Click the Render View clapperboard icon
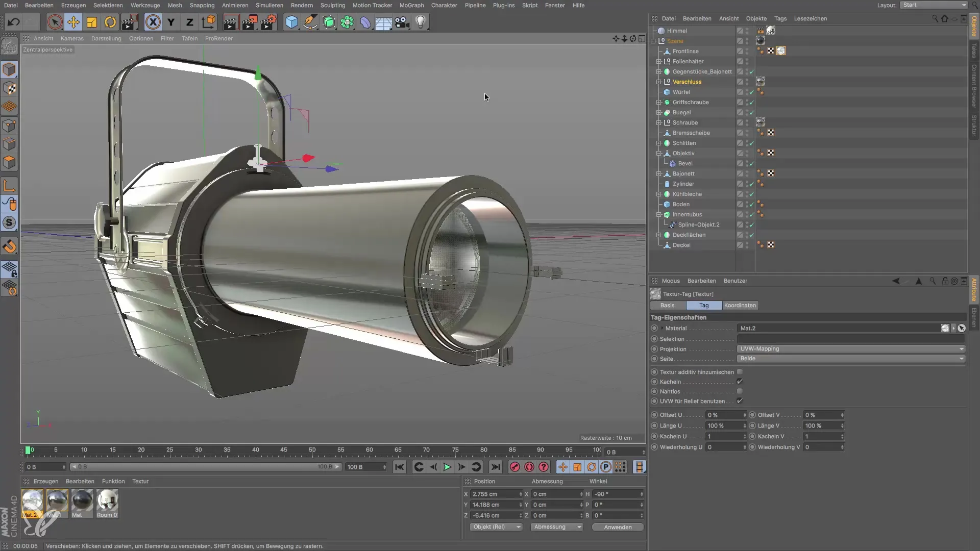Screen dimensions: 980x551 point(231,22)
